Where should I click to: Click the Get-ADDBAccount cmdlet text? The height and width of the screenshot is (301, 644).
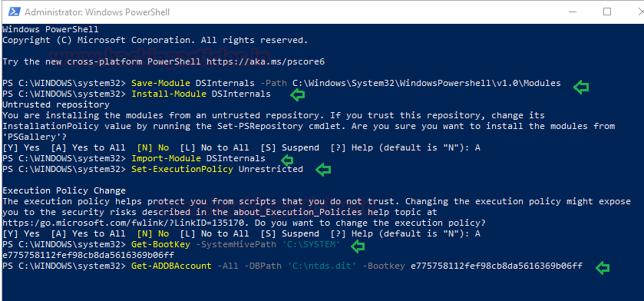click(x=171, y=266)
